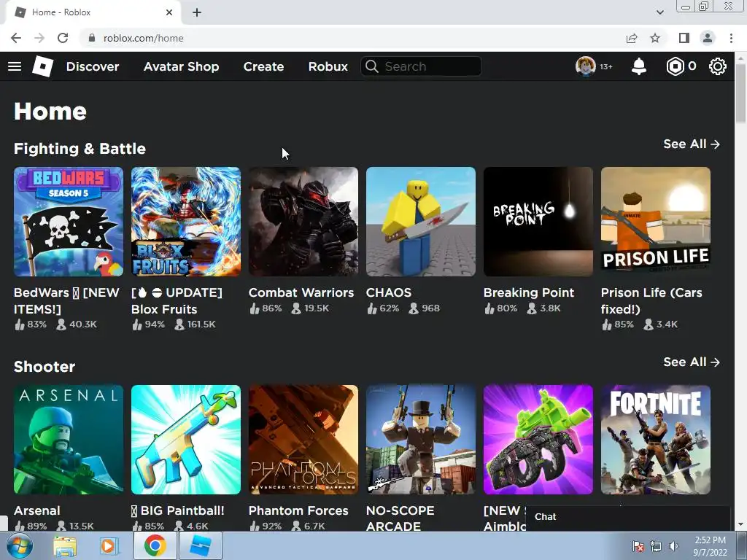The width and height of the screenshot is (747, 560).
Task: Bookmark this page with star icon
Action: point(655,38)
